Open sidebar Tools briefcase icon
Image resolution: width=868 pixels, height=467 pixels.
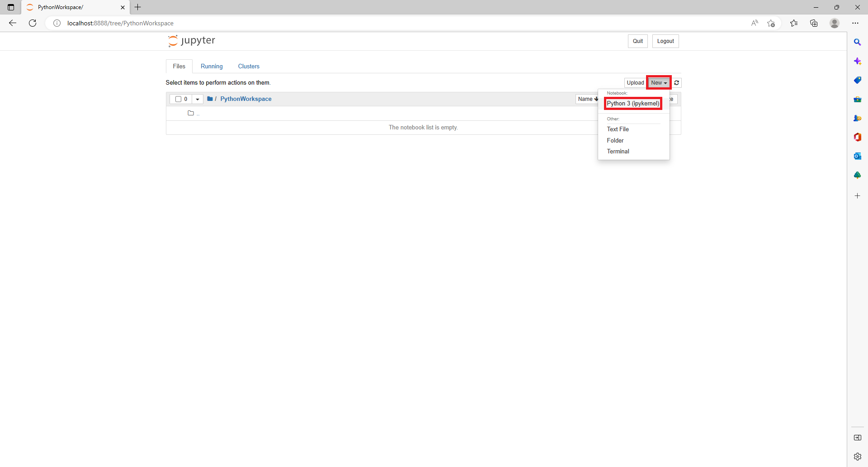pos(858,99)
